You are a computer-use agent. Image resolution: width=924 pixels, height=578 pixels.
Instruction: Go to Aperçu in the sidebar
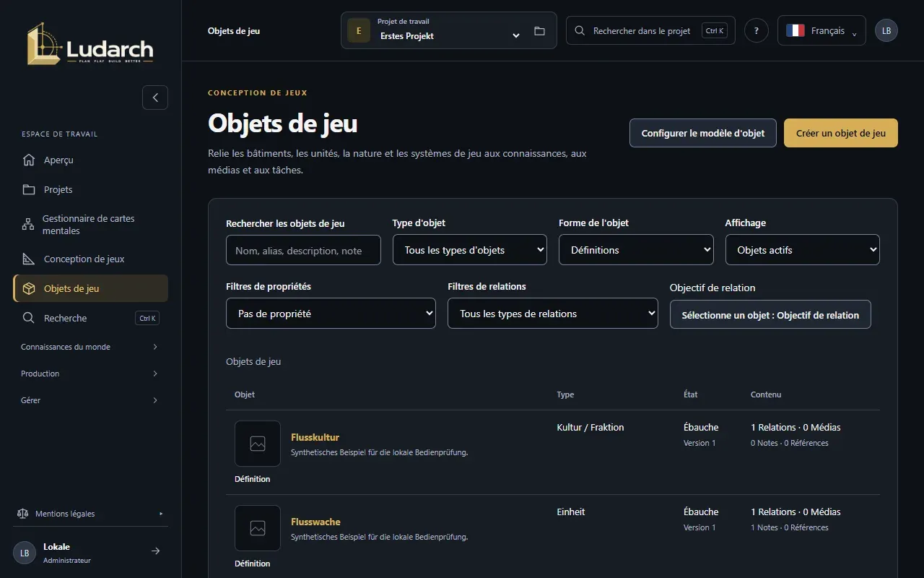coord(90,160)
